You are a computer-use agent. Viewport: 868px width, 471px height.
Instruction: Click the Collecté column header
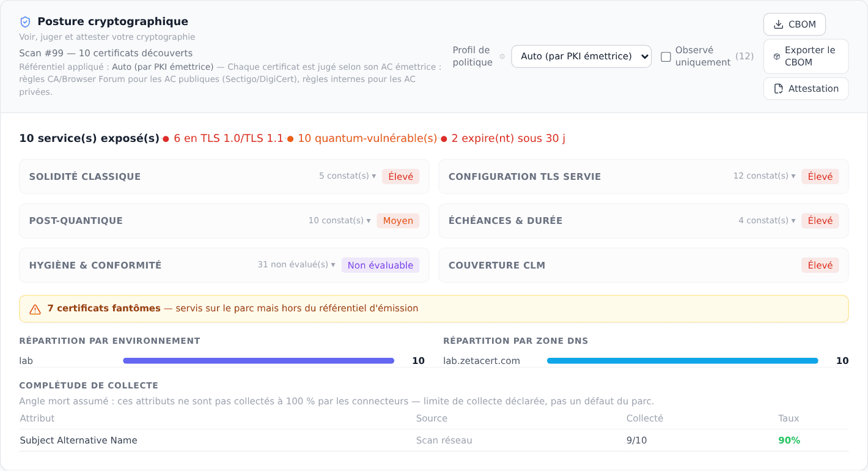coord(645,418)
